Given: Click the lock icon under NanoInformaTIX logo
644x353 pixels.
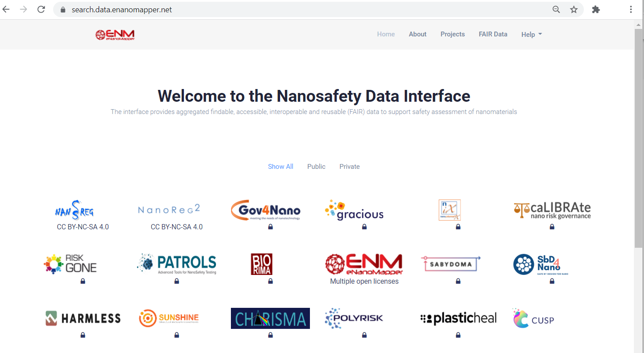Looking at the screenshot, I should tap(458, 227).
